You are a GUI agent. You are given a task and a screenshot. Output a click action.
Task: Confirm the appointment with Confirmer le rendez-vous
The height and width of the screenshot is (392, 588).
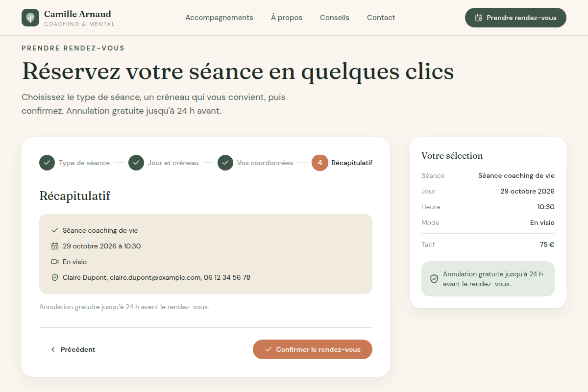pos(313,349)
